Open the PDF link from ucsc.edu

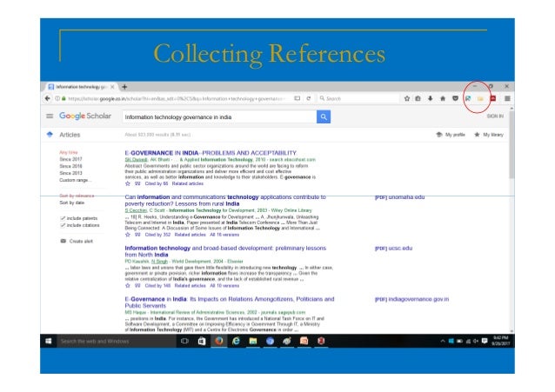pos(393,249)
